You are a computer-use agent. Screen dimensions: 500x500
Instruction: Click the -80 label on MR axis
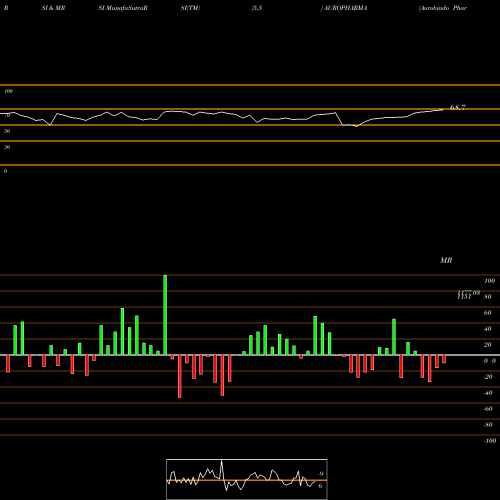[488, 425]
